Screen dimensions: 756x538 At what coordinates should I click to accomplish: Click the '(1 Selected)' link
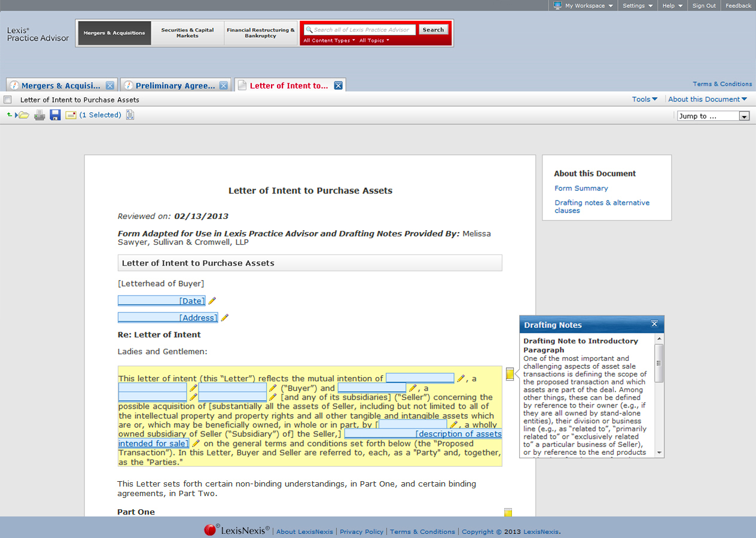coord(100,115)
